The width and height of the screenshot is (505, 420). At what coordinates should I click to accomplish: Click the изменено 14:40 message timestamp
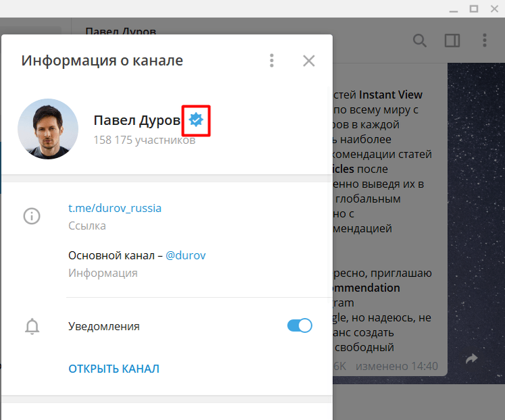(x=396, y=366)
